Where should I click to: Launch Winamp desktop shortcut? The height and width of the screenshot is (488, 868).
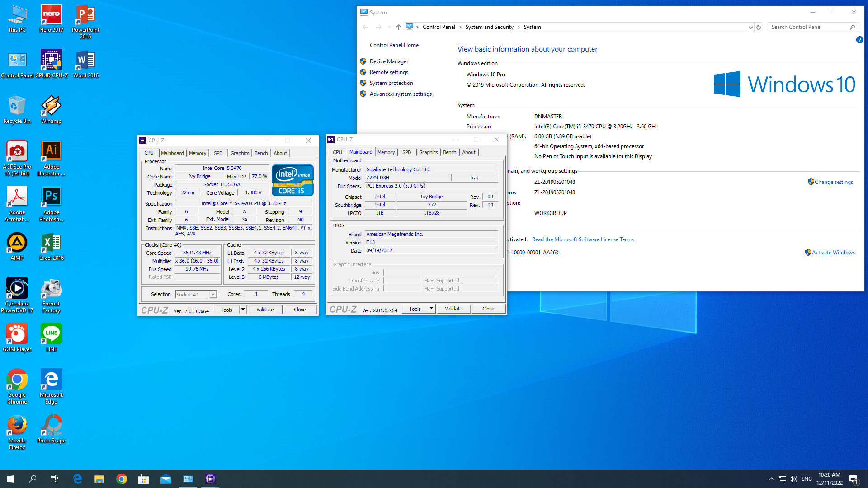(52, 110)
